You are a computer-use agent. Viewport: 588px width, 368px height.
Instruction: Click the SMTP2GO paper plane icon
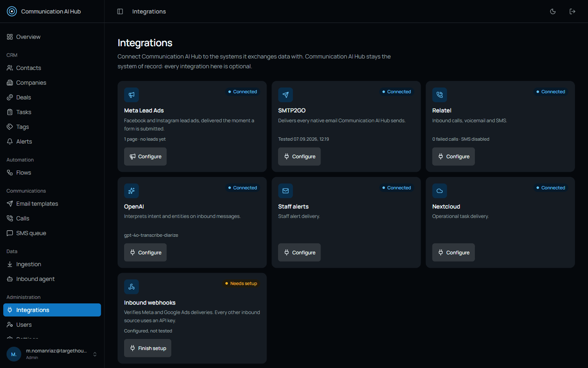click(285, 95)
